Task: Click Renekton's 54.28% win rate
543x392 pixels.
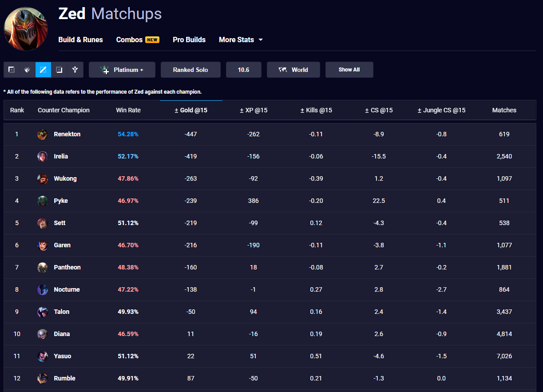Action: tap(128, 134)
